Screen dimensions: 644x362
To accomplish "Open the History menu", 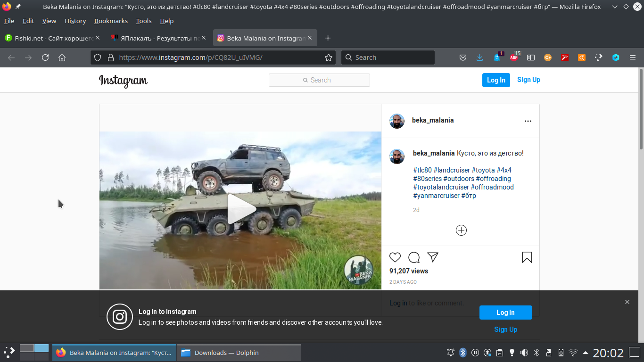I will (75, 21).
